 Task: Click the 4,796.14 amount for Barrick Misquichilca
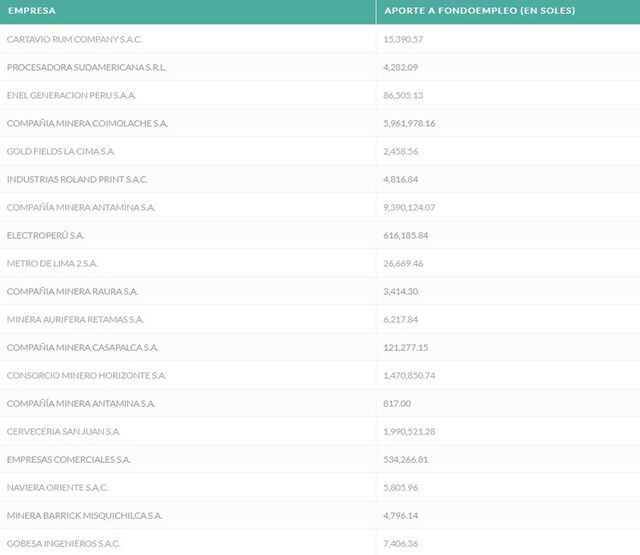point(402,515)
